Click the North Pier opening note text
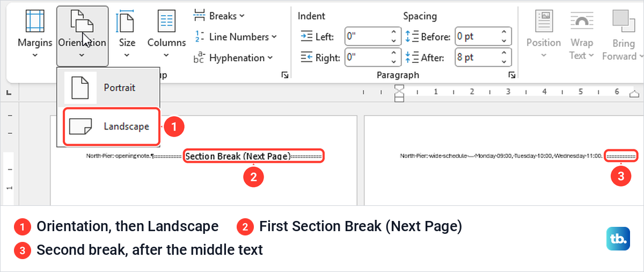 tap(120, 156)
